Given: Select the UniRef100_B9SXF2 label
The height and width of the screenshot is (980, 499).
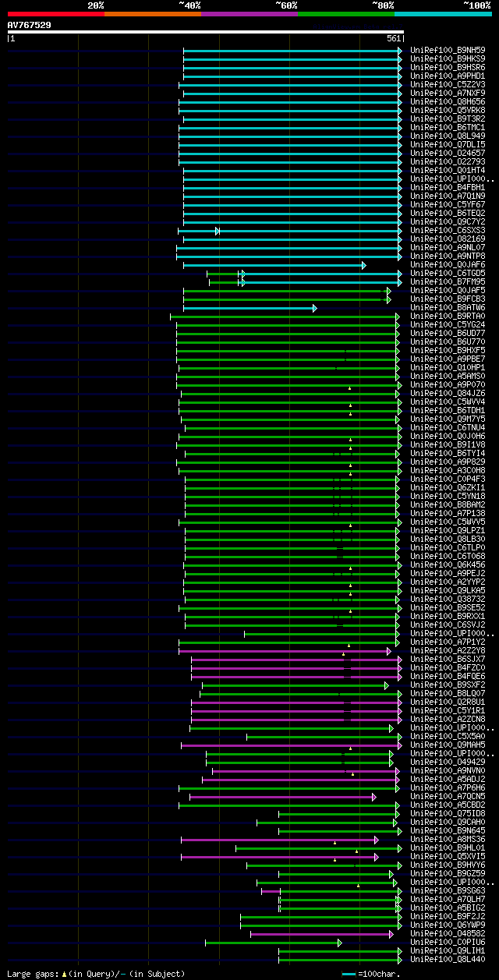Looking at the screenshot, I should (448, 685).
